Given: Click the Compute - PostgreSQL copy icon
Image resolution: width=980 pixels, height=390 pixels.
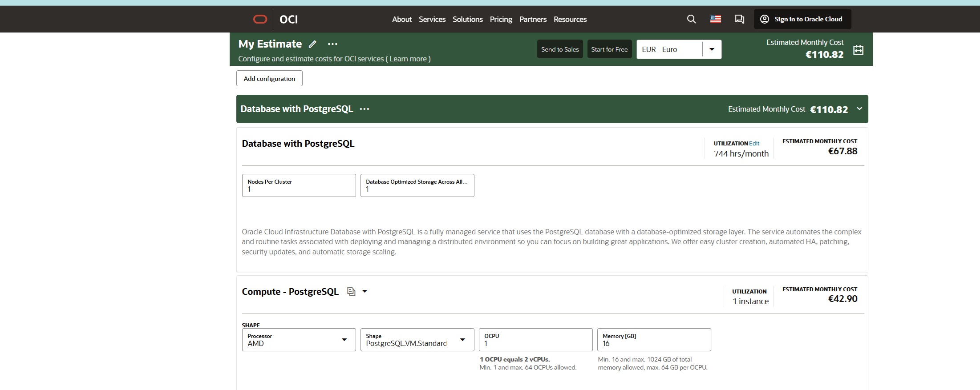Looking at the screenshot, I should click(351, 291).
